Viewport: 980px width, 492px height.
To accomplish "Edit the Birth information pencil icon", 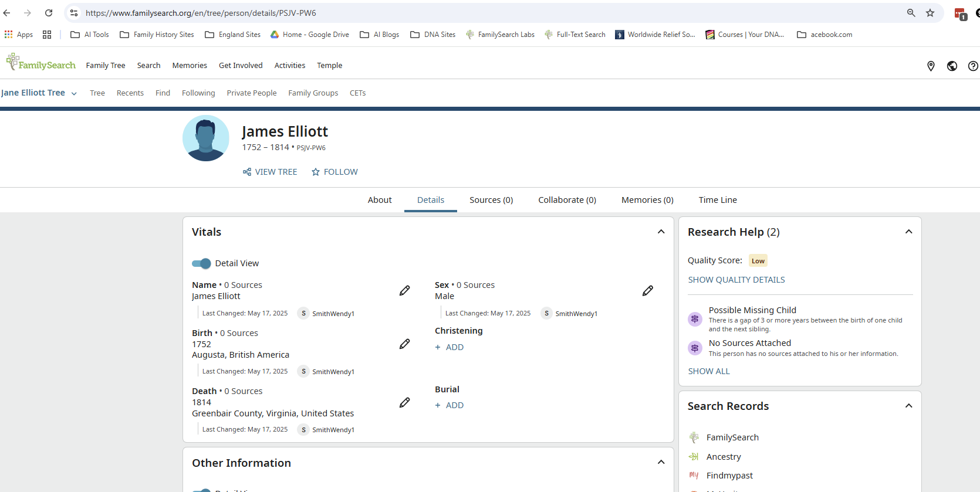I will 404,344.
